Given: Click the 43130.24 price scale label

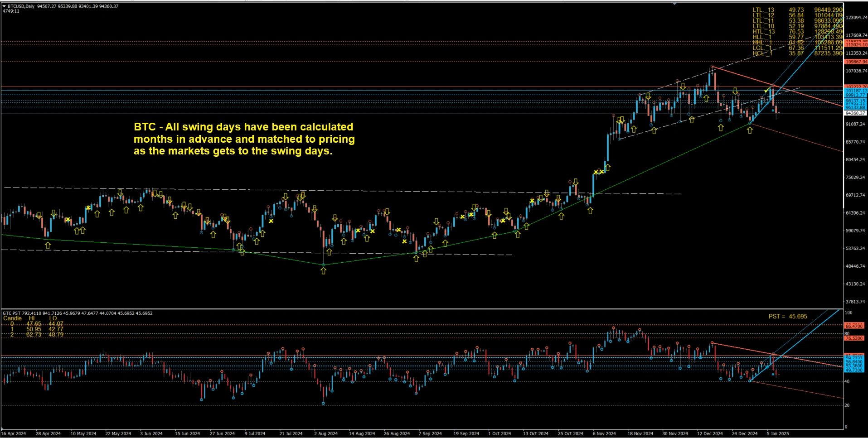Looking at the screenshot, I should click(x=856, y=284).
